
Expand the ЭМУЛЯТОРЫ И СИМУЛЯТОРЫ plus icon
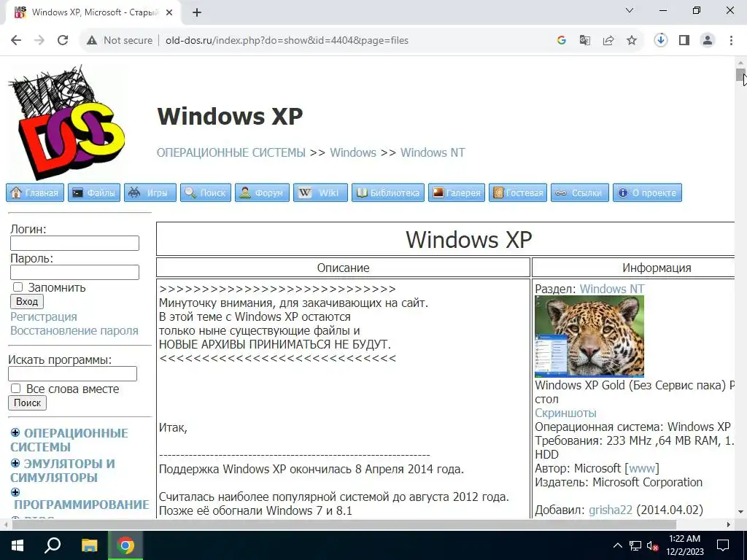pyautogui.click(x=15, y=463)
